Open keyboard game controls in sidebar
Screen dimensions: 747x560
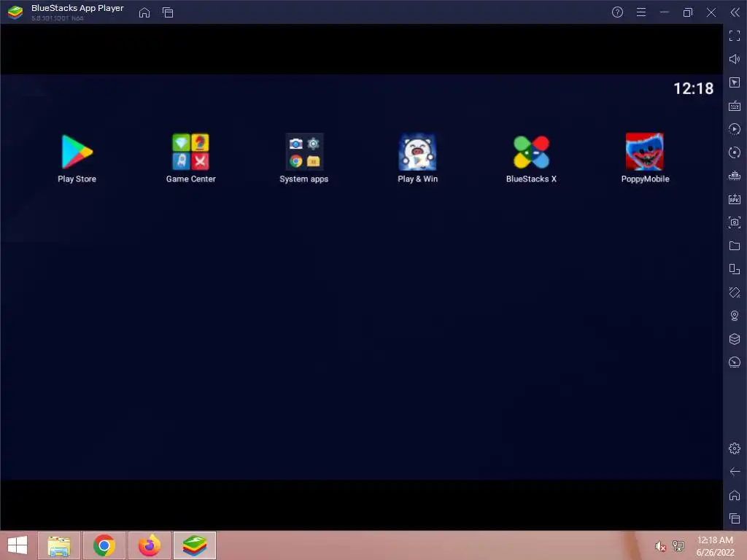[x=735, y=106]
